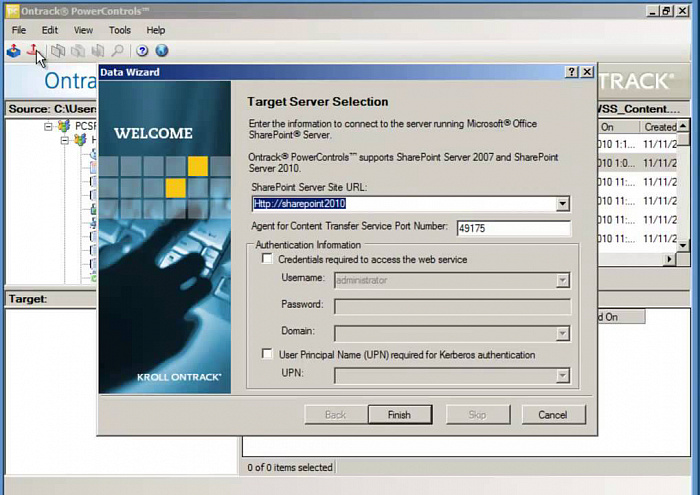Click the Finish button

tap(398, 414)
